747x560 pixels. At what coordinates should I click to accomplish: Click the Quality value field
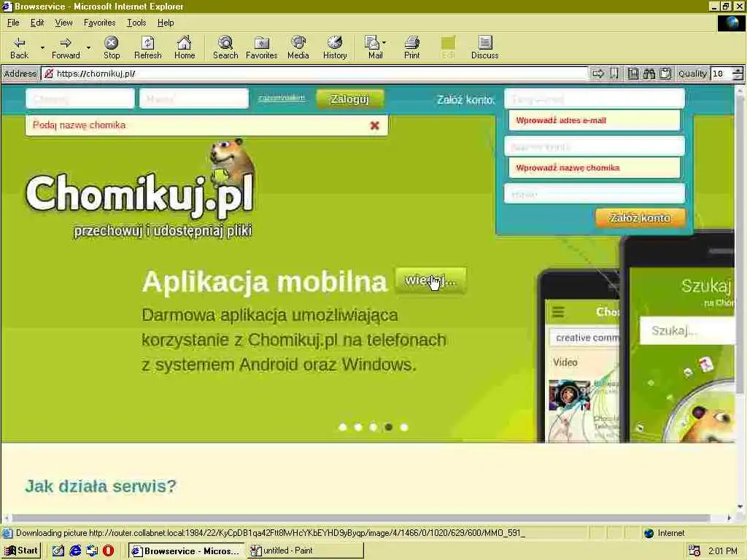pyautogui.click(x=721, y=74)
